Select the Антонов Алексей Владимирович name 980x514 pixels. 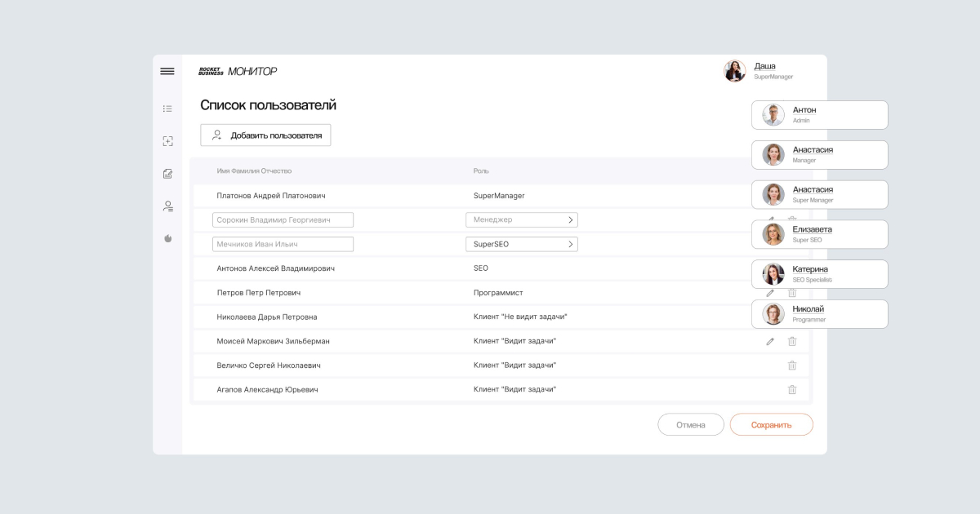click(x=276, y=268)
